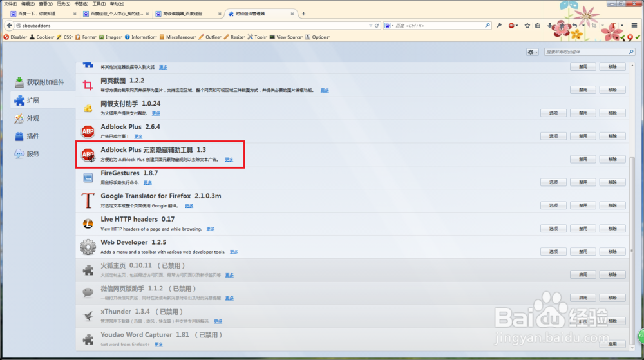Switch to the 百度一下，你就知道 tab
644x360 pixels.
(x=43, y=14)
